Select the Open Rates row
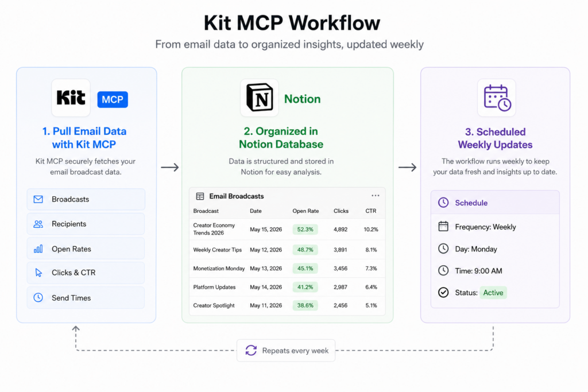The width and height of the screenshot is (588, 392). click(x=86, y=249)
